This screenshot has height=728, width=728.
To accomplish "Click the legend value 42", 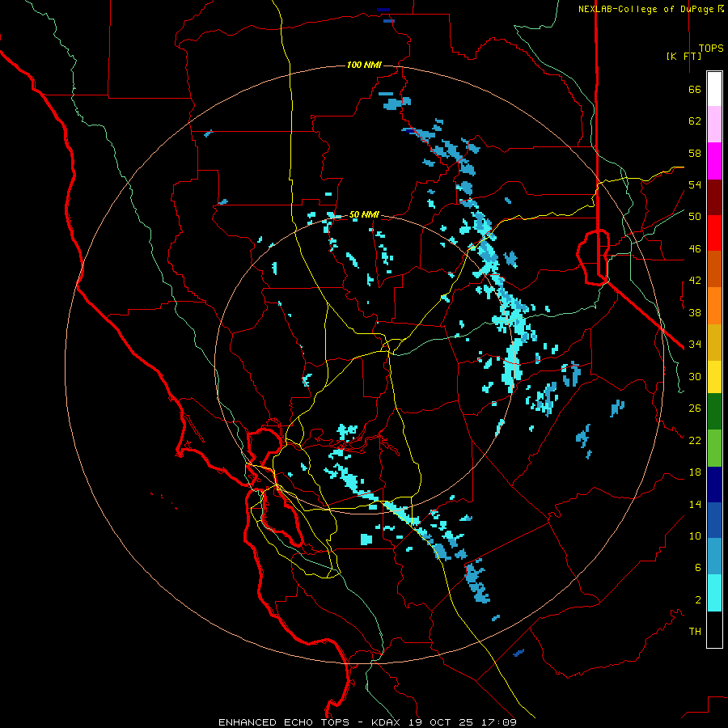I will [x=695, y=281].
